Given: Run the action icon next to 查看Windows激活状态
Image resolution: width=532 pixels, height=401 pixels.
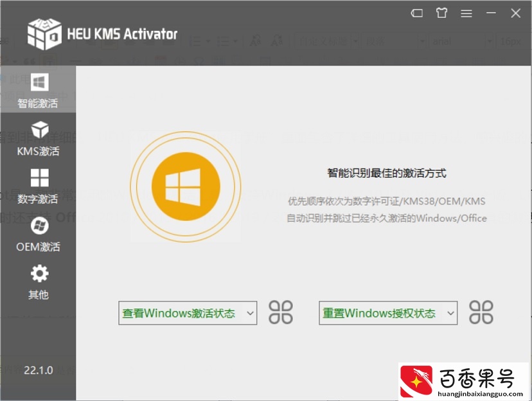Looking at the screenshot, I should pyautogui.click(x=281, y=312).
